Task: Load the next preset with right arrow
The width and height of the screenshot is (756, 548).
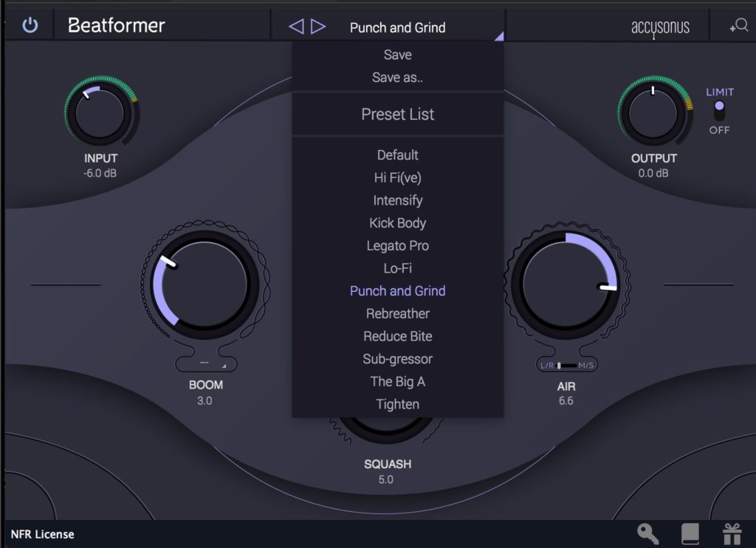Action: pos(318,27)
